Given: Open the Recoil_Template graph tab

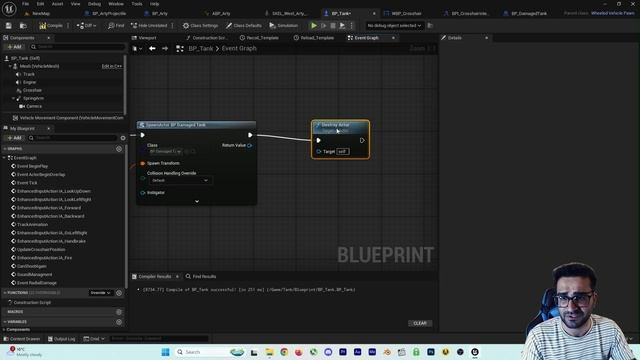Looking at the screenshot, I should (262, 38).
